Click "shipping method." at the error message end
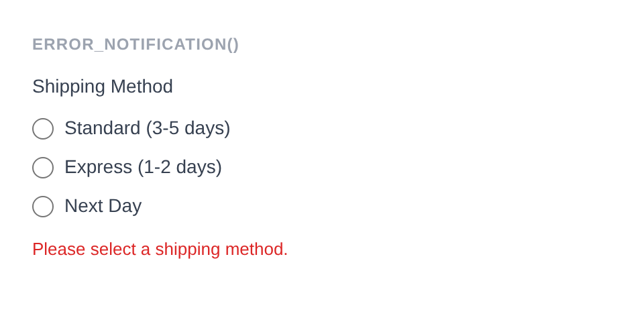Image resolution: width=644 pixels, height=322 pixels. (x=221, y=250)
